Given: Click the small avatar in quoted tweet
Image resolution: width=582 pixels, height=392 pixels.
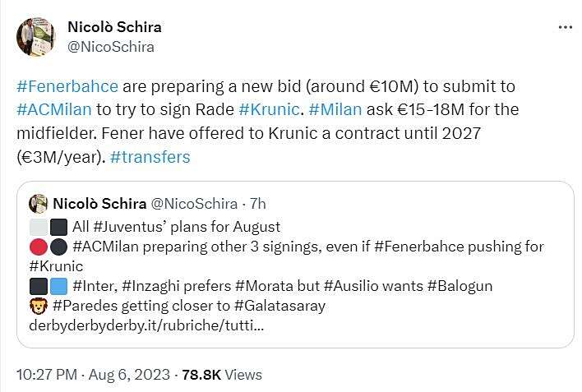Looking at the screenshot, I should point(38,202).
